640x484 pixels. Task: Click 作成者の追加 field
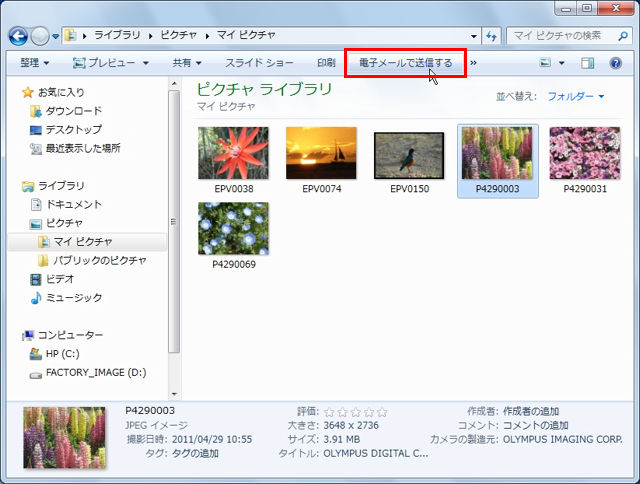coord(531,411)
